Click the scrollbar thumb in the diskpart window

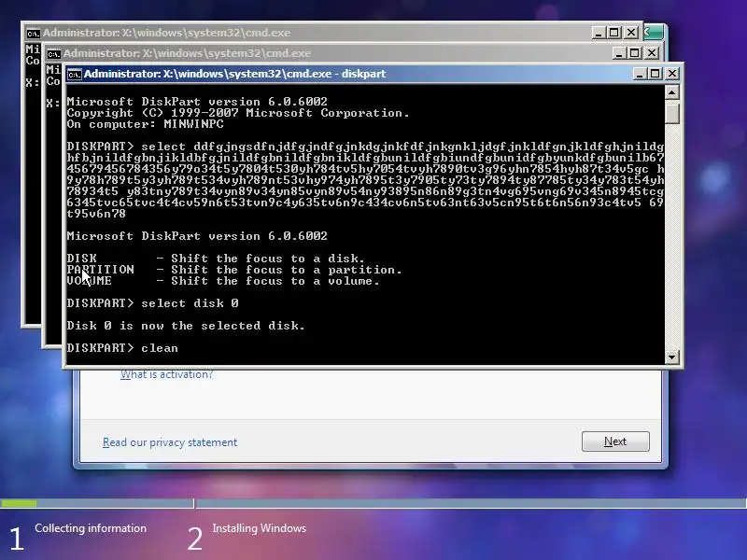pyautogui.click(x=671, y=112)
